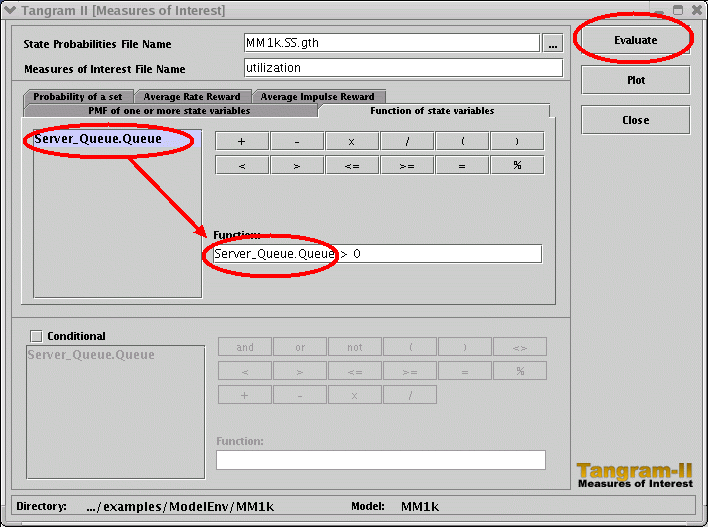Viewport: 708px width, 527px height.
Task: Select the Function of state variables tab
Action: pyautogui.click(x=433, y=111)
